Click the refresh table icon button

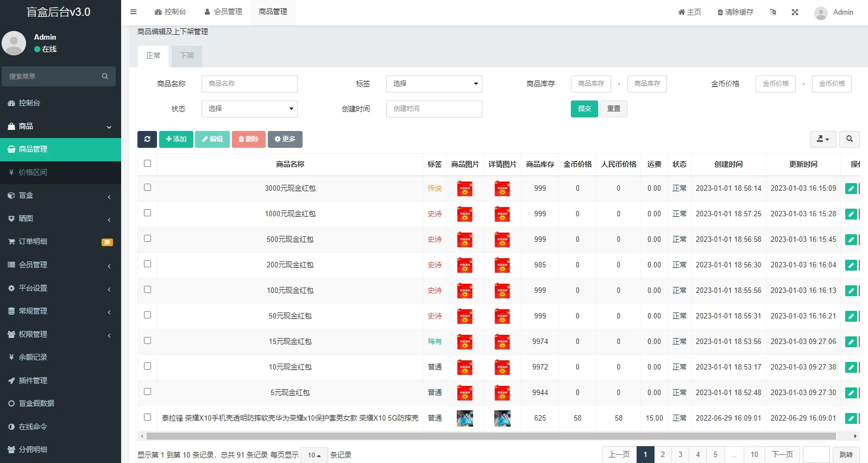pyautogui.click(x=147, y=139)
